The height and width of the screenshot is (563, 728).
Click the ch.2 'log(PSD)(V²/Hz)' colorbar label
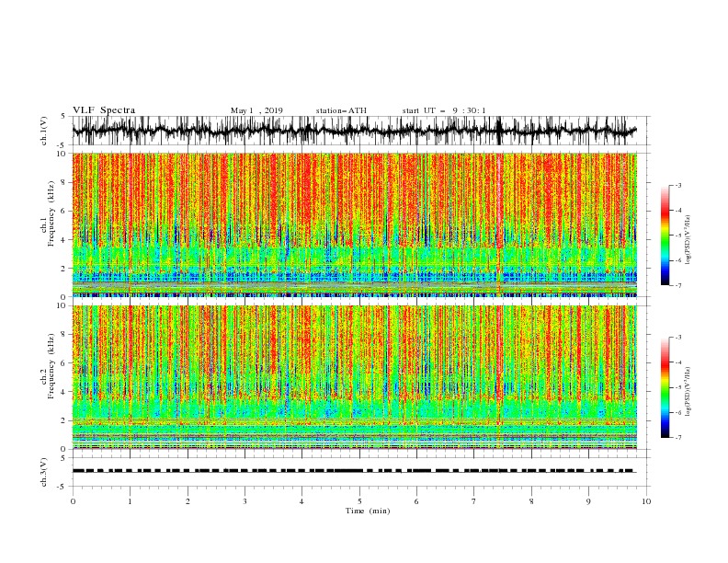click(688, 392)
